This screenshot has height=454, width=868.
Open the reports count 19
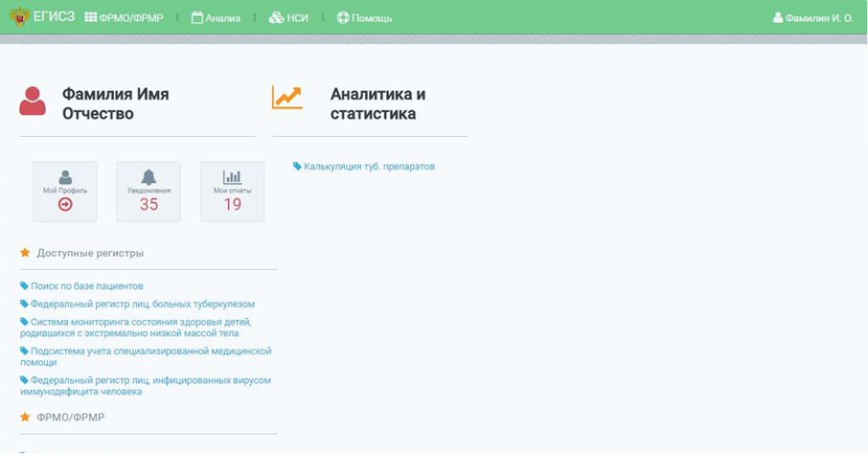tap(232, 204)
